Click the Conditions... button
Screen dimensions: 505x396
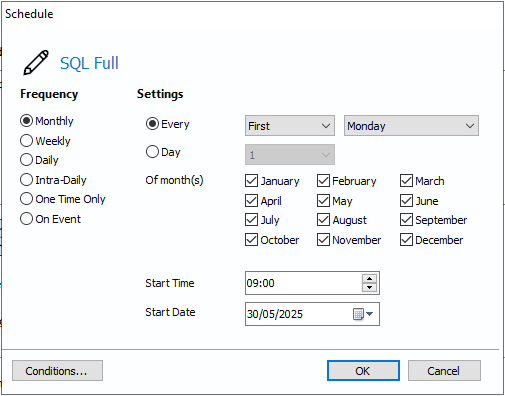point(57,370)
